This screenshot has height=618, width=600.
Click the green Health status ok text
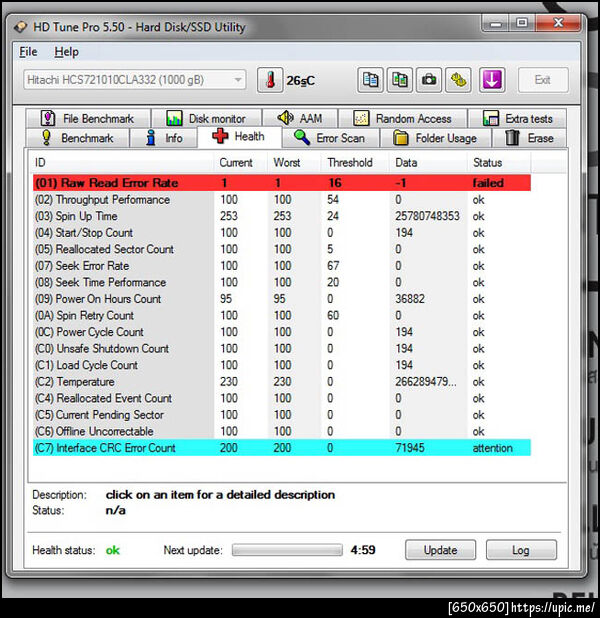click(112, 550)
